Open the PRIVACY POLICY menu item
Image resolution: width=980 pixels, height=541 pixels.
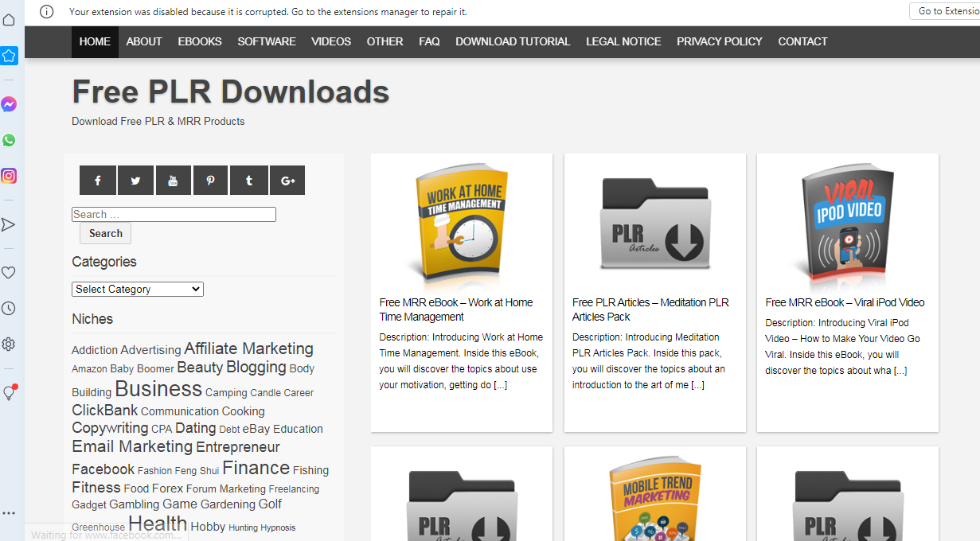(720, 41)
